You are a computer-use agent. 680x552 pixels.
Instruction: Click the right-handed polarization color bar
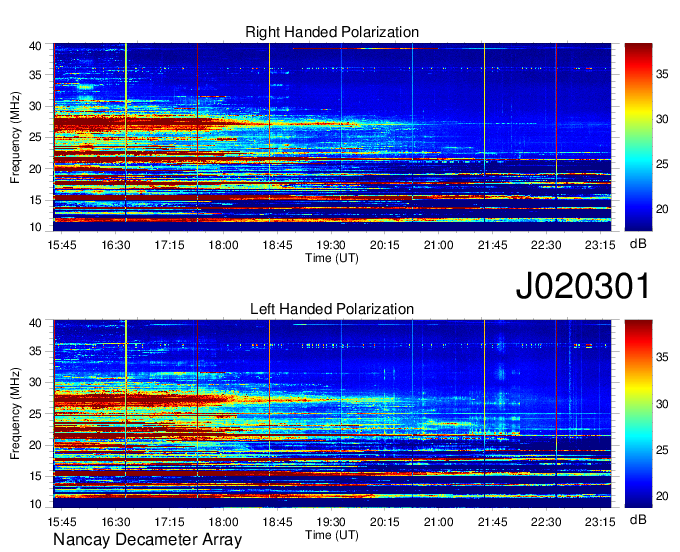638,137
